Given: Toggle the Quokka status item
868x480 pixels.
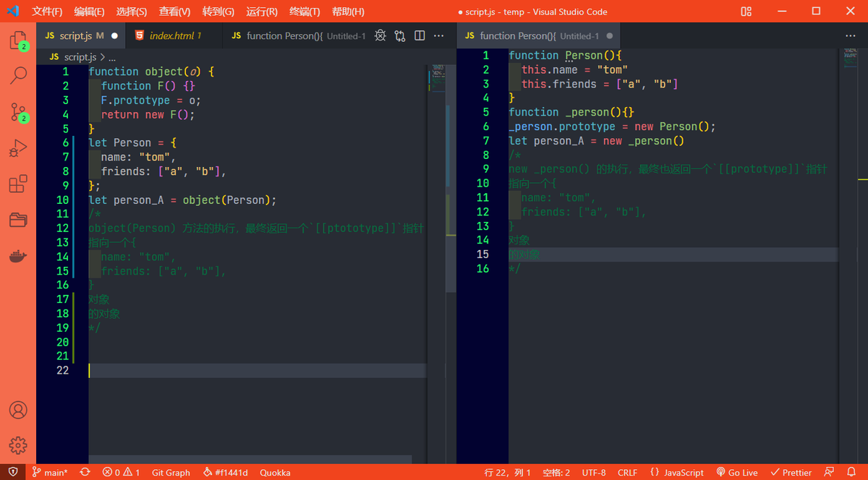Looking at the screenshot, I should [x=275, y=473].
